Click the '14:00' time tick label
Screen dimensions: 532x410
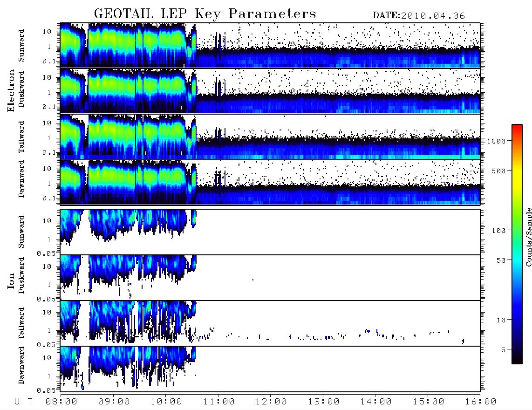pyautogui.click(x=376, y=402)
